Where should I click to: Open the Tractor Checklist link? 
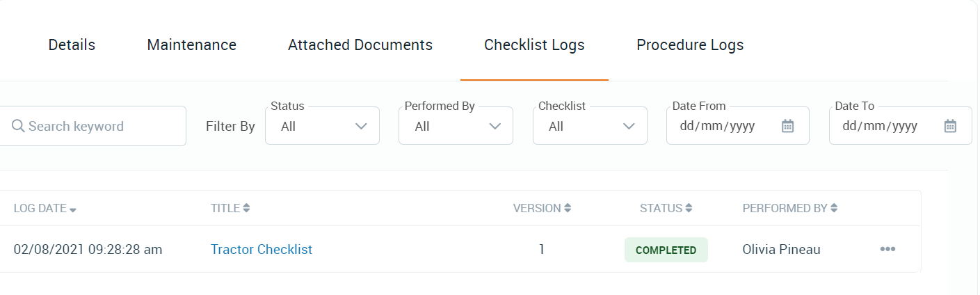(262, 249)
